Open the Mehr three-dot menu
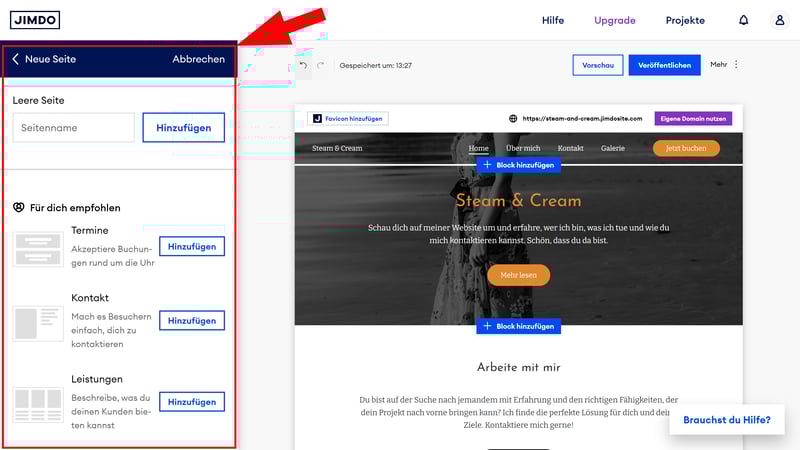 [736, 64]
